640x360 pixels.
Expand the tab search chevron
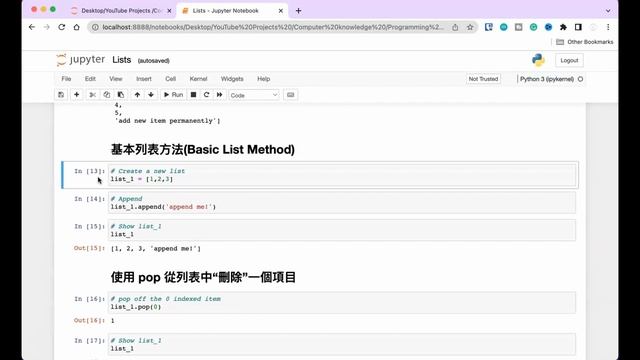608,11
